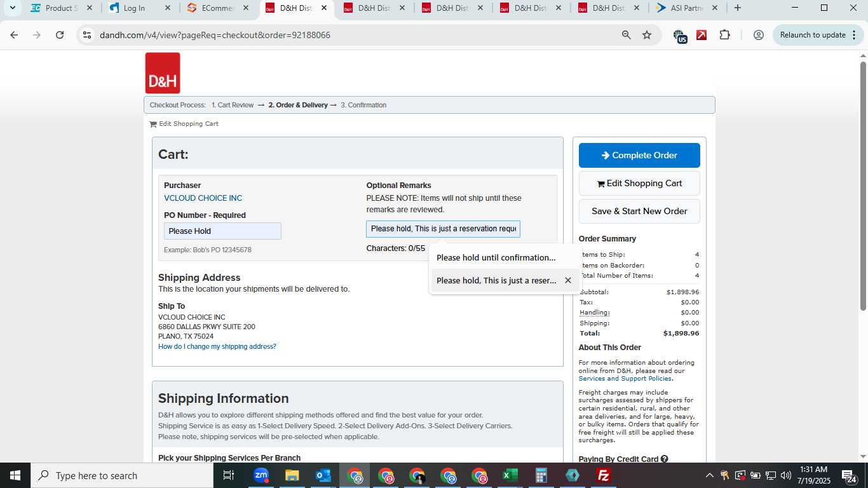Open the Extensions puzzle icon
This screenshot has height=488, width=868.
pyautogui.click(x=725, y=35)
